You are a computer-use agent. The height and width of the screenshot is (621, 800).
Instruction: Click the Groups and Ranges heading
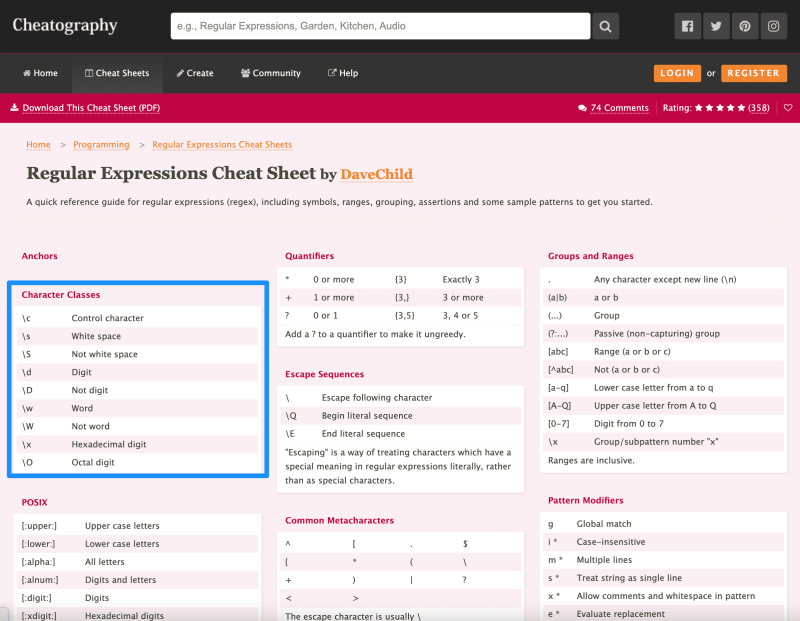590,256
